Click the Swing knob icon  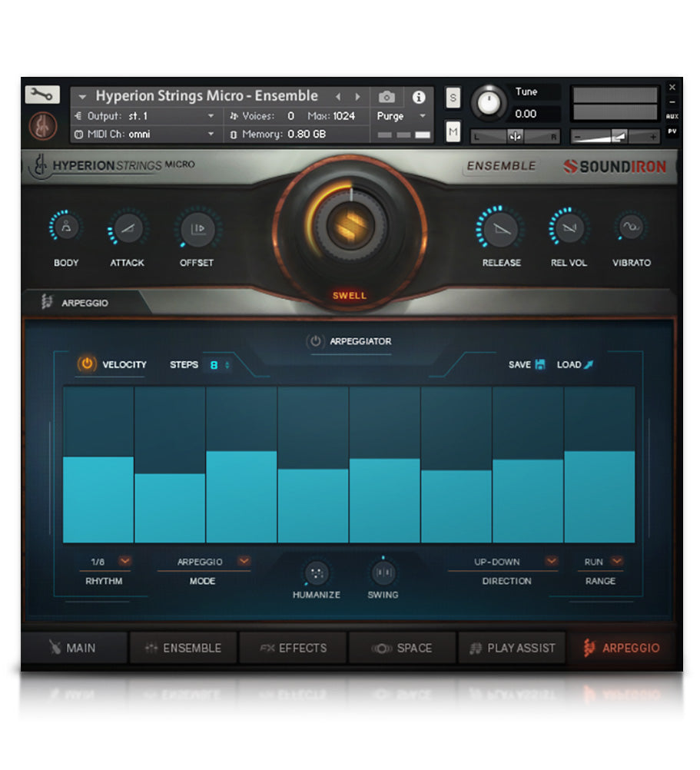click(x=383, y=573)
